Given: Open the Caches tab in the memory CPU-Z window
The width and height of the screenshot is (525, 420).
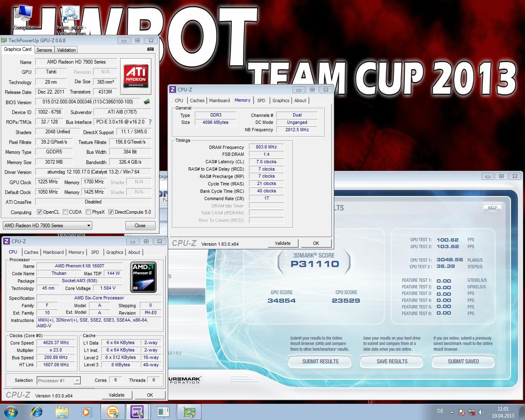Looking at the screenshot, I should [197, 100].
